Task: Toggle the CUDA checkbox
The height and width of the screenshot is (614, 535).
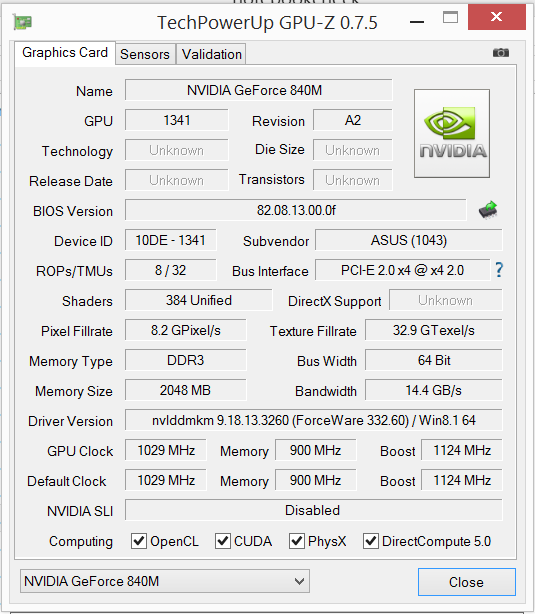Action: pyautogui.click(x=222, y=541)
